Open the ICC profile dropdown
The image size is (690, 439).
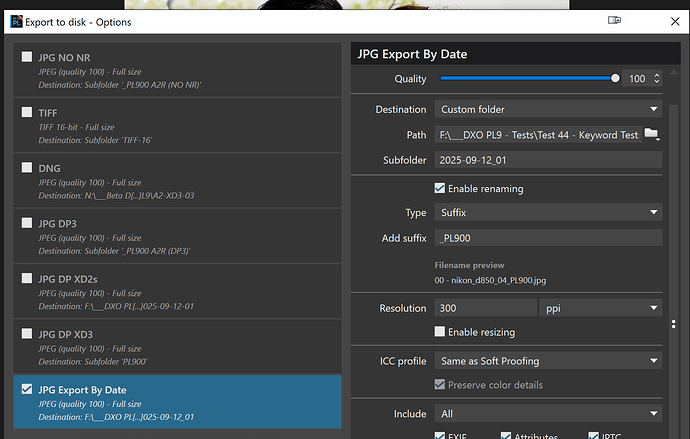pos(548,360)
